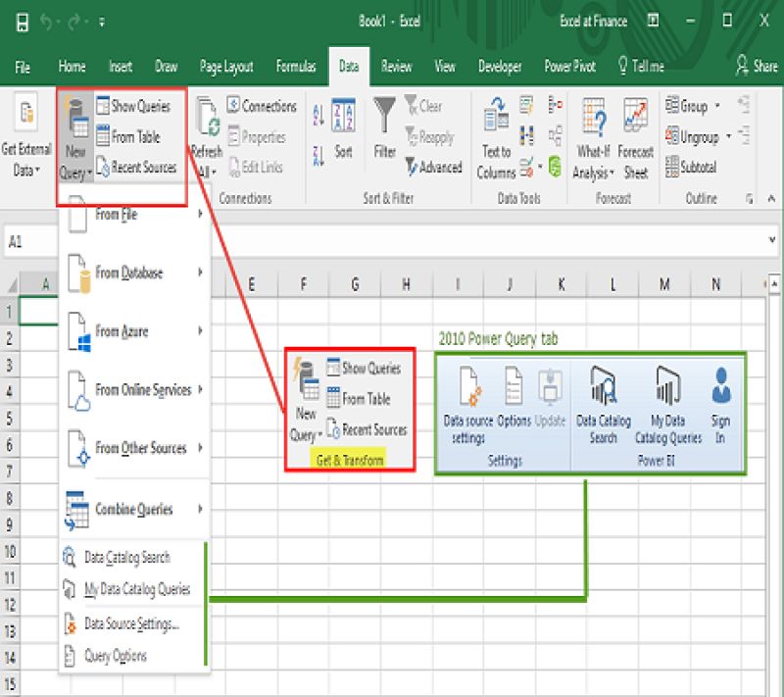Choose Data Catalog Search menu item

pos(132,557)
